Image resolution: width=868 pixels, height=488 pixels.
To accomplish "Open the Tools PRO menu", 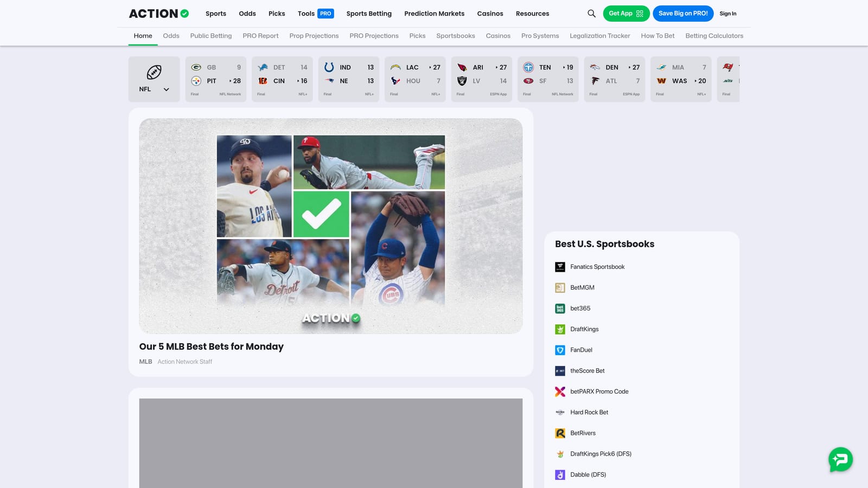I will click(316, 14).
